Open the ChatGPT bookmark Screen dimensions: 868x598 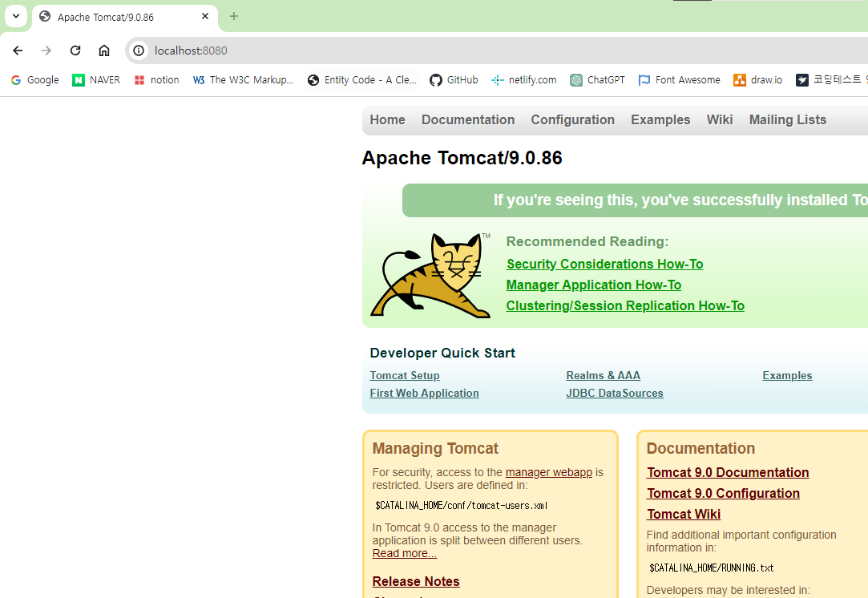(597, 80)
